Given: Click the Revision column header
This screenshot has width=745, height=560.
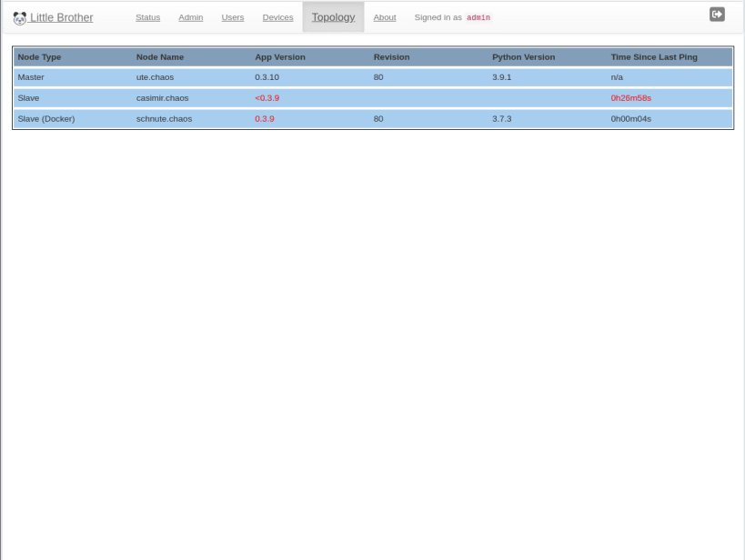Looking at the screenshot, I should 391,57.
